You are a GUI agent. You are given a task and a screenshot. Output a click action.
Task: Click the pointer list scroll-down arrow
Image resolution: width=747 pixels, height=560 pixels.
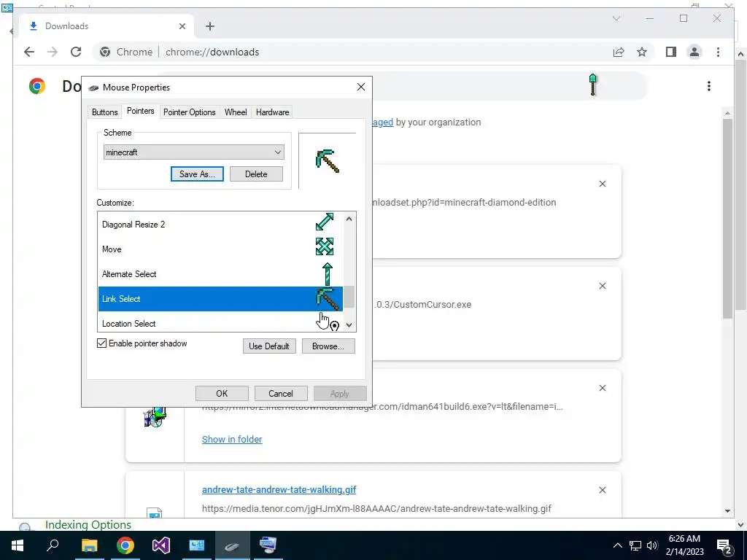(349, 324)
